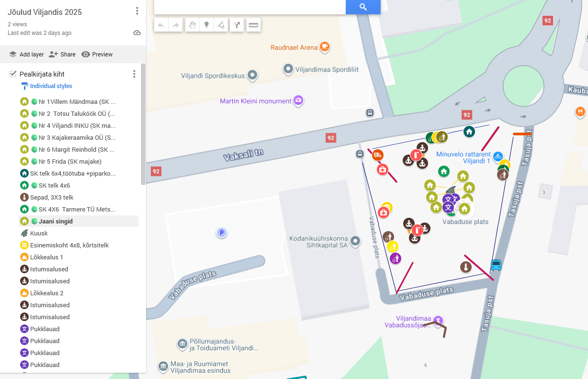
Task: Click Add layer
Action: [x=26, y=55]
